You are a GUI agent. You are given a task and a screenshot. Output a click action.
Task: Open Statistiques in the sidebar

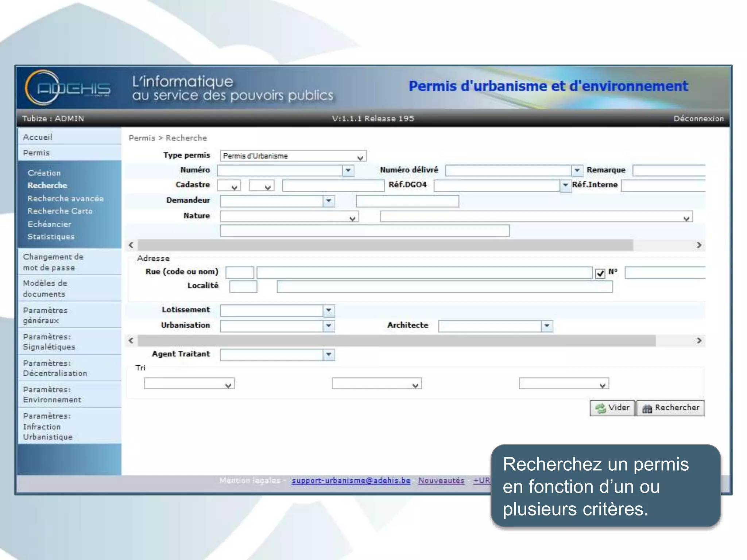(x=51, y=237)
